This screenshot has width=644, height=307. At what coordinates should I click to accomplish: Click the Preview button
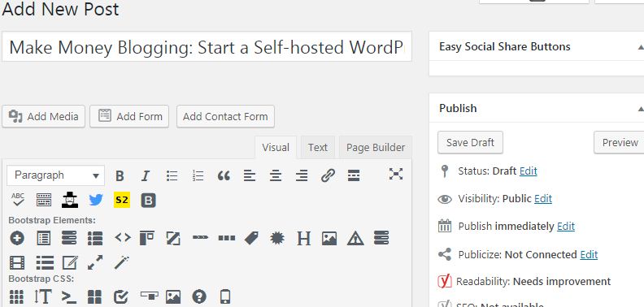pyautogui.click(x=620, y=142)
